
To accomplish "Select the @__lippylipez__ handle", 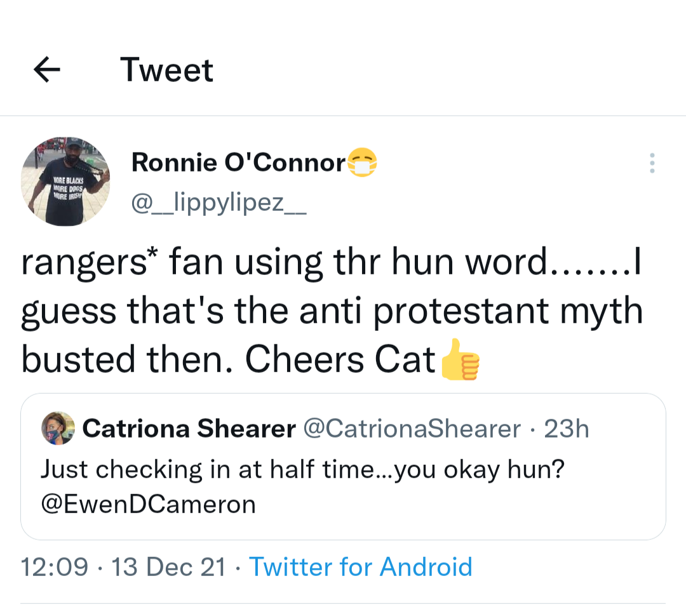I will [x=219, y=203].
